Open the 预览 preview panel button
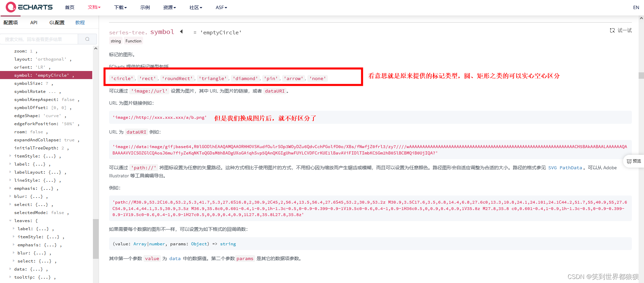 [x=634, y=161]
